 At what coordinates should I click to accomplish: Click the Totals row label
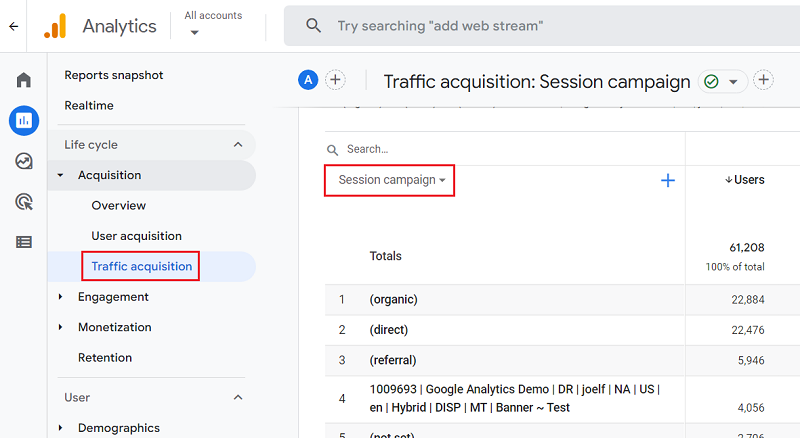(385, 256)
